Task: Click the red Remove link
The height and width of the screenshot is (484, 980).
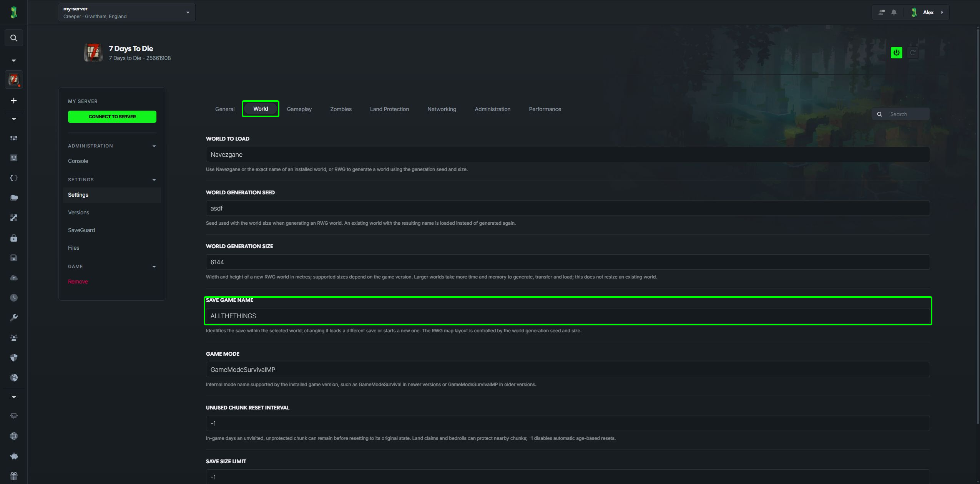Action: coord(78,282)
